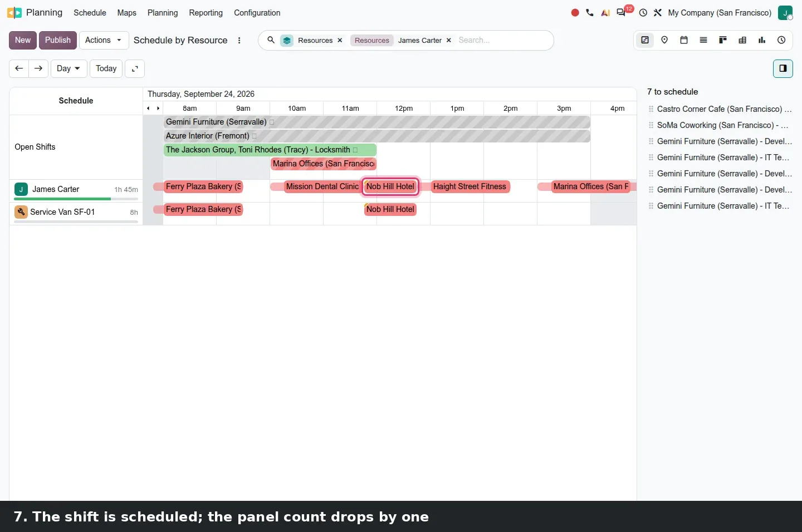
Task: Click the red recording indicator icon
Action: (x=575, y=13)
